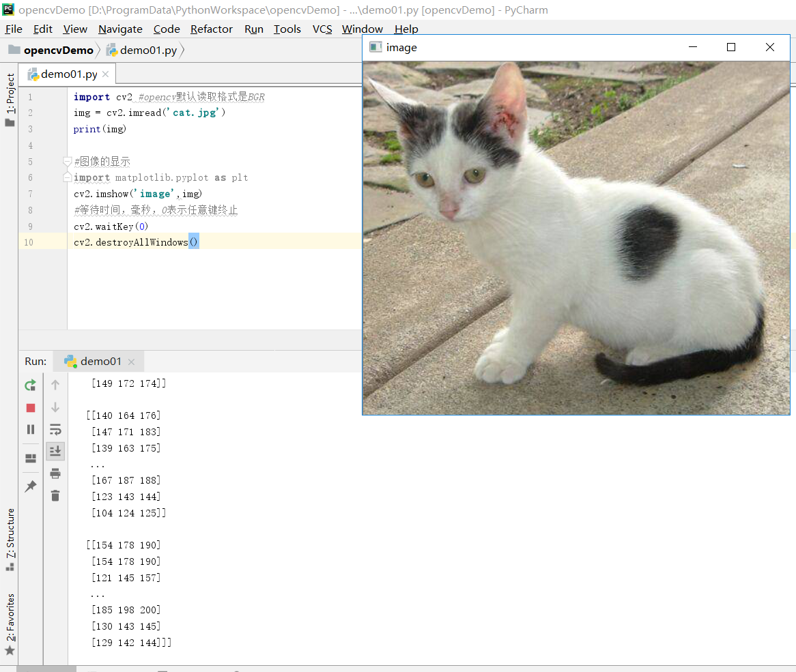
Task: Close the demo01 Run tab
Action: 132,362
